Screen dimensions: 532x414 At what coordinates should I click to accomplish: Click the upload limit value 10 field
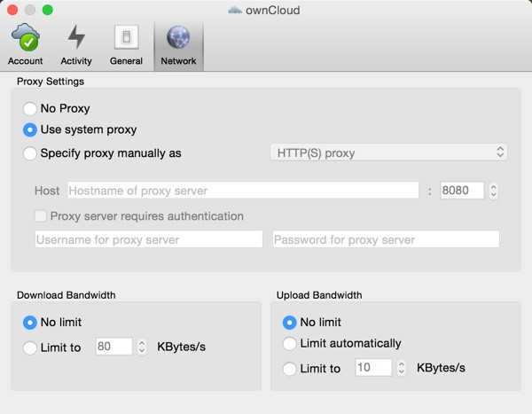pyautogui.click(x=373, y=368)
